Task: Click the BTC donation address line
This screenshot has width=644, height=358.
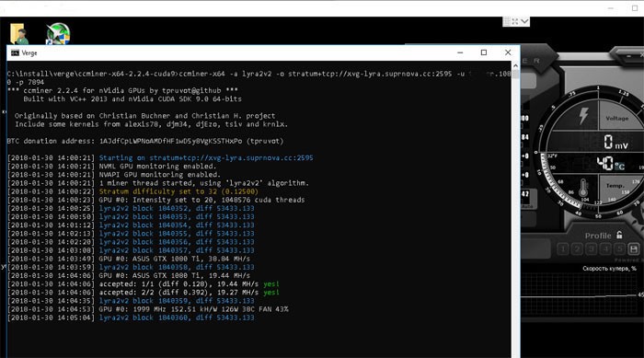Action: pos(145,141)
